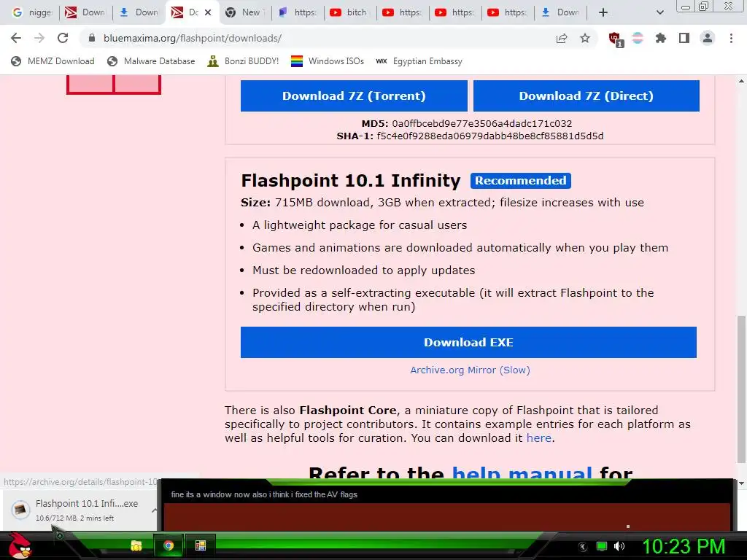Open the Windows ISOs bookmark
Image resolution: width=747 pixels, height=560 pixels.
(328, 61)
